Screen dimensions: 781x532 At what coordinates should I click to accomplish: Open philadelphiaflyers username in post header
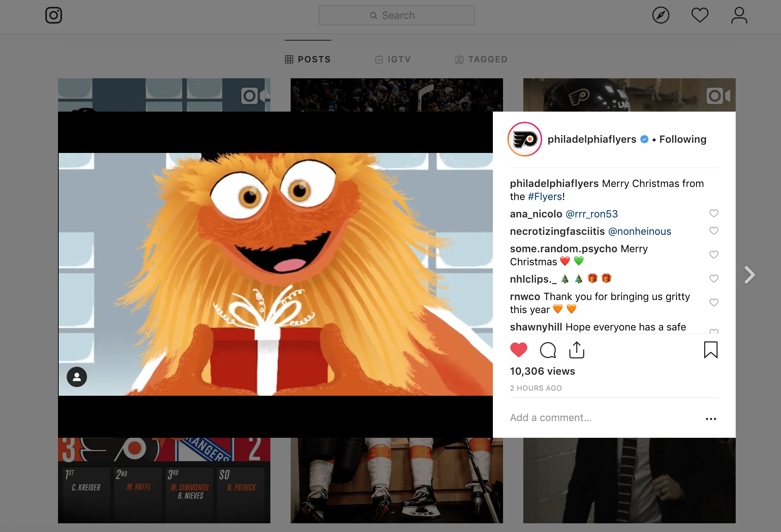tap(592, 139)
